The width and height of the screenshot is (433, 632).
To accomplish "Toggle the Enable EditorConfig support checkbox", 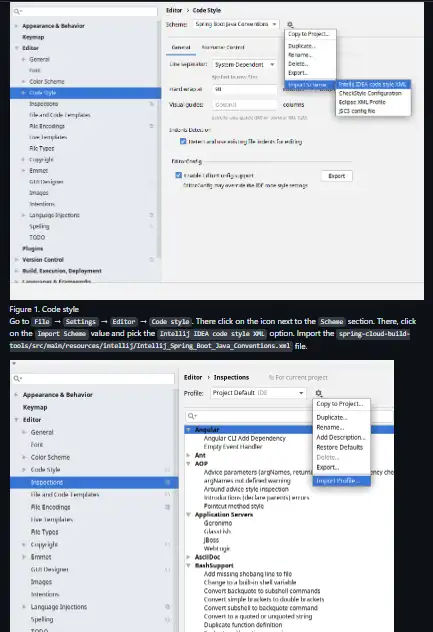I will 179,175.
